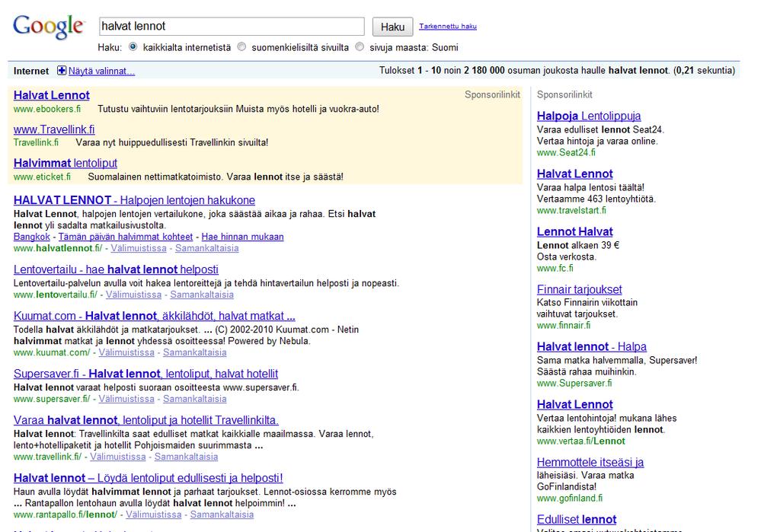Screen dimensions: 780x532
Task: Open the Halvimmat lentoliput sponsored link
Action: pyautogui.click(x=66, y=163)
